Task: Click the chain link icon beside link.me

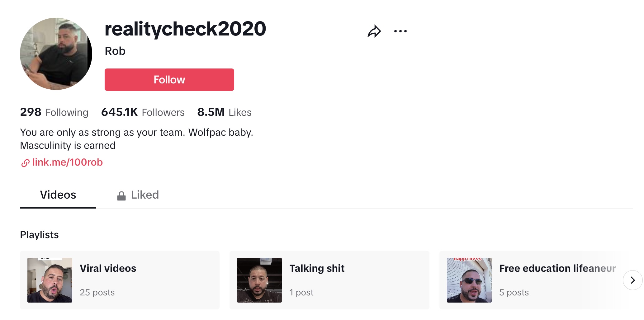Action: tap(25, 163)
